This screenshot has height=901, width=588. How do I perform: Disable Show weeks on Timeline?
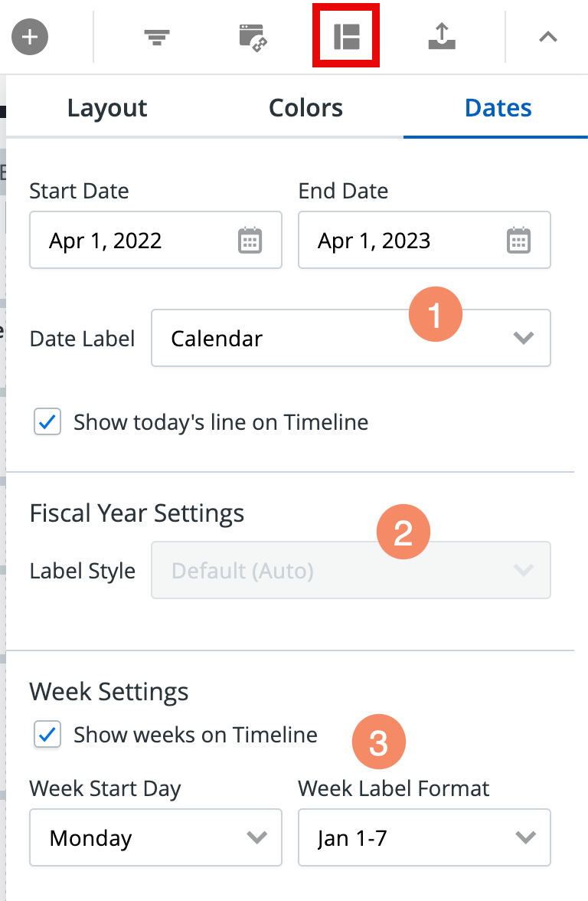pyautogui.click(x=47, y=734)
